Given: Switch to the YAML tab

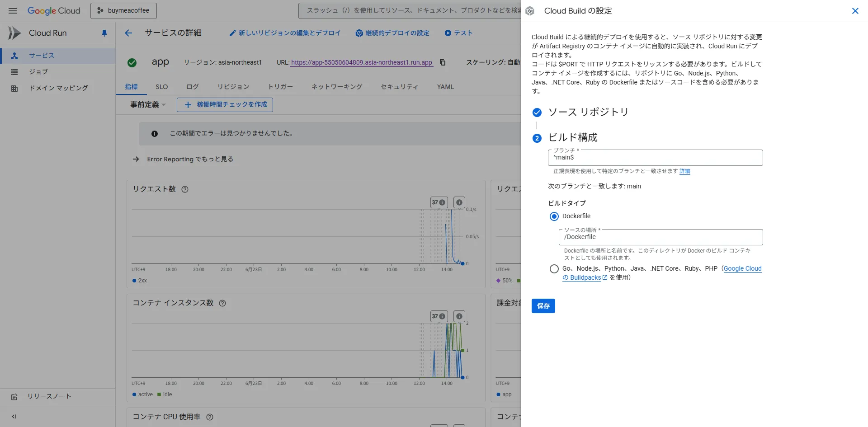Looking at the screenshot, I should (x=445, y=87).
